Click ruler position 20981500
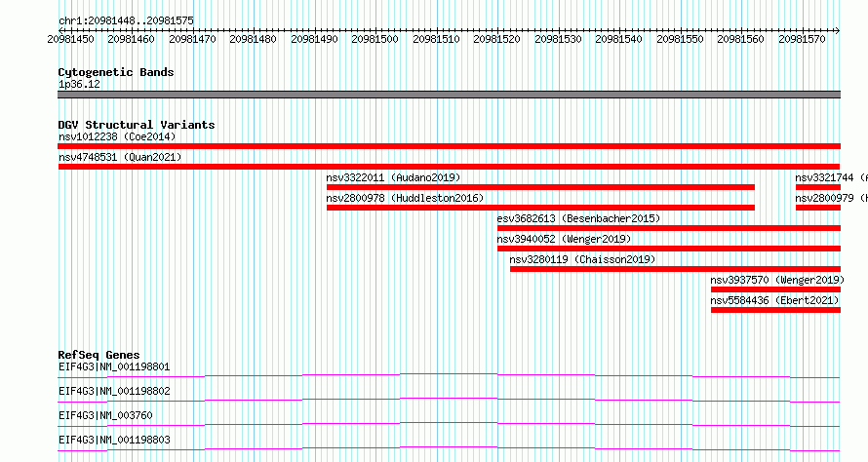Viewport: 868px width, 462px height. [x=375, y=39]
